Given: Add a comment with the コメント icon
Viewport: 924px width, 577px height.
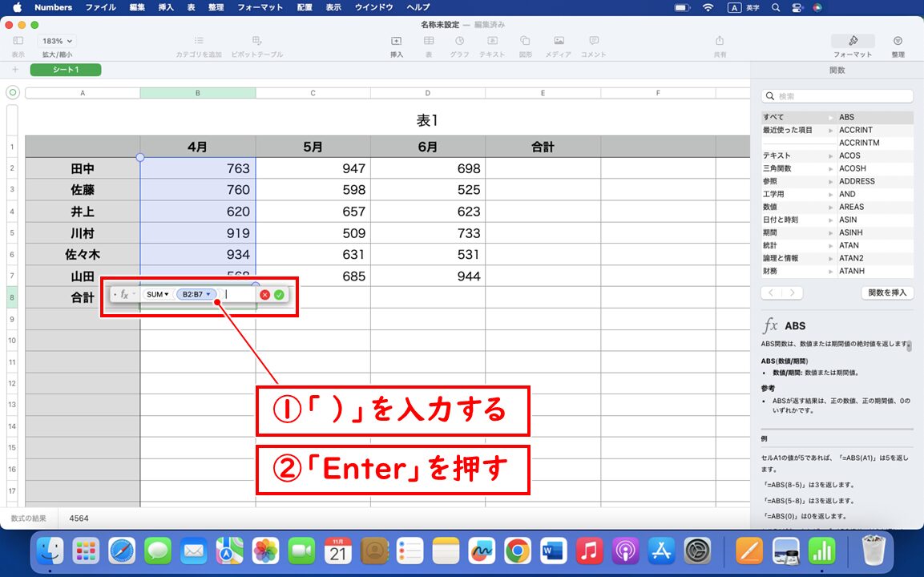Looking at the screenshot, I should (592, 44).
